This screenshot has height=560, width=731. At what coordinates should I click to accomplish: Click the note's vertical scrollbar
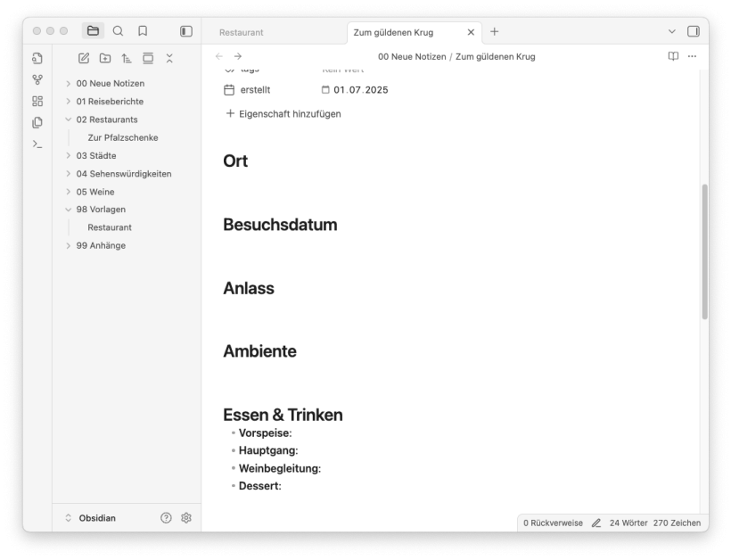[704, 251]
